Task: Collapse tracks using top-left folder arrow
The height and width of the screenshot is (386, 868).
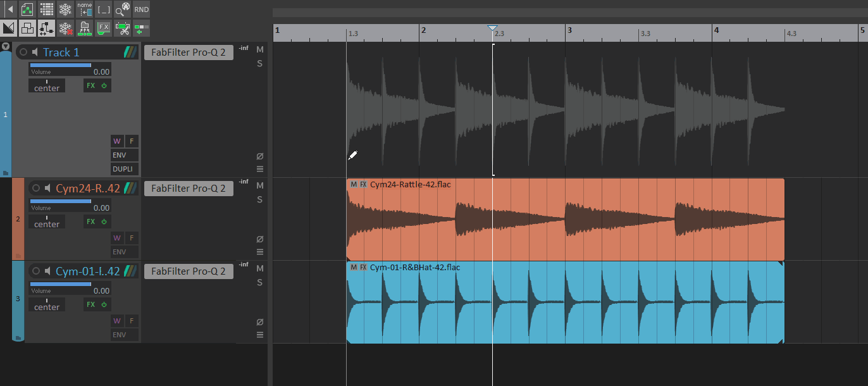Action: [6, 46]
